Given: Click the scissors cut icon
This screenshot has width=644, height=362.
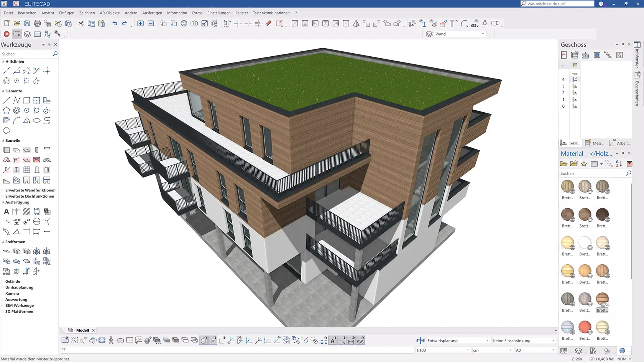Looking at the screenshot, I should pyautogui.click(x=81, y=23).
